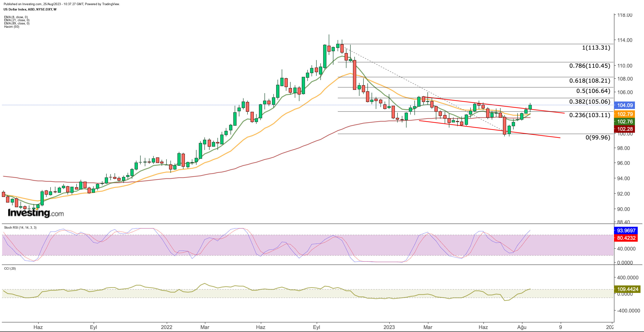Viewport: 644px width, 332px height.
Task: Click the CCI (20) indicator label
Action: [x=10, y=268]
